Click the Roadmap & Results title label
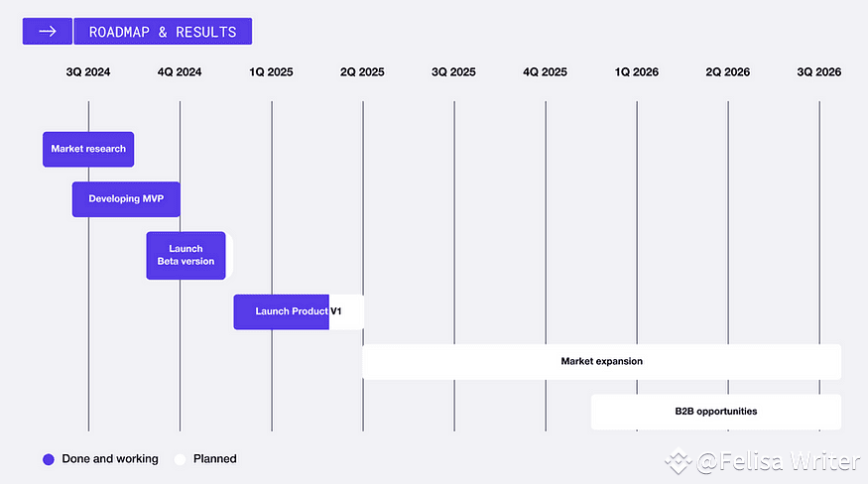Viewport: 868px width, 484px height. point(163,32)
